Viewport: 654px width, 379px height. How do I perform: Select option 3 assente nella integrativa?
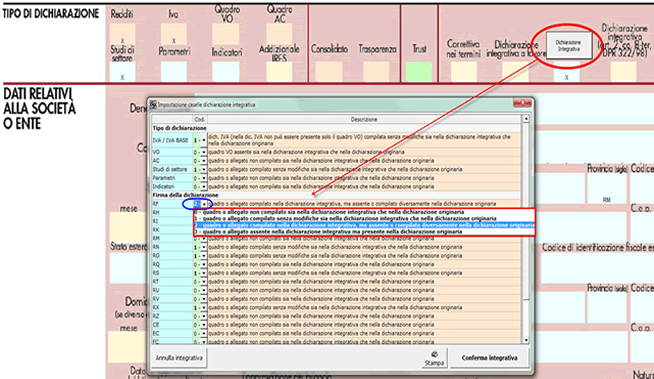pos(364,232)
